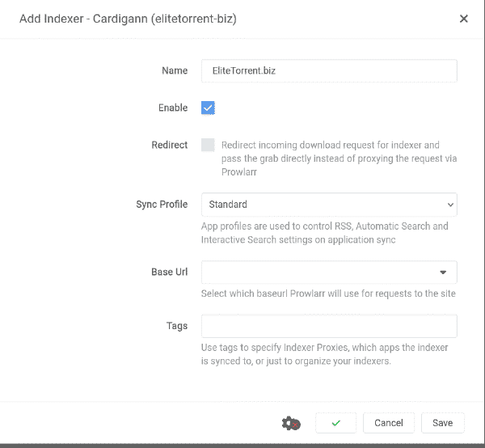Click the Sync Profile label
The width and height of the screenshot is (485, 448).
click(162, 205)
